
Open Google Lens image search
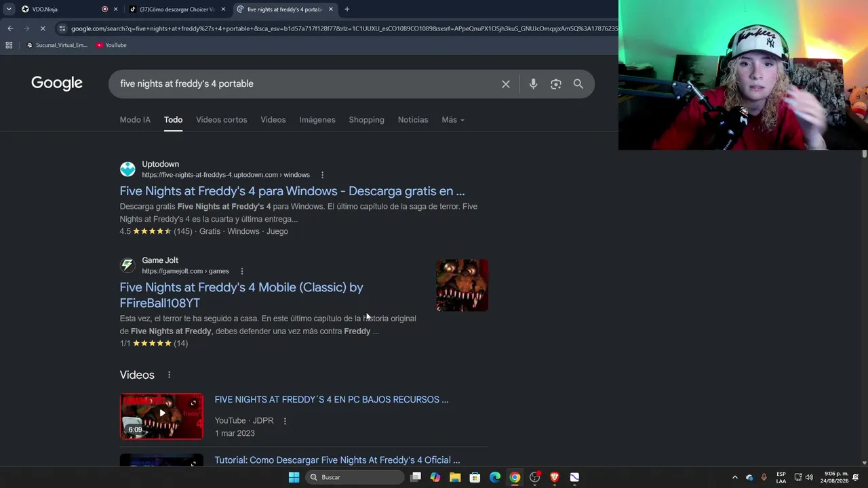click(x=556, y=84)
